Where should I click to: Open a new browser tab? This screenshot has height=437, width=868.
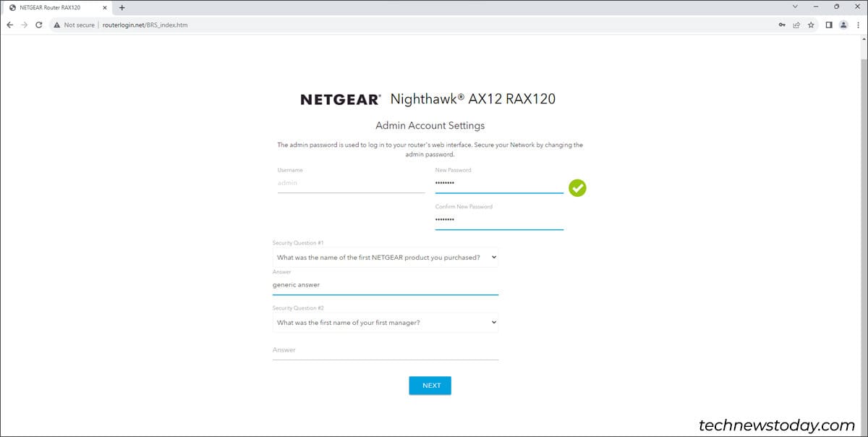point(122,7)
